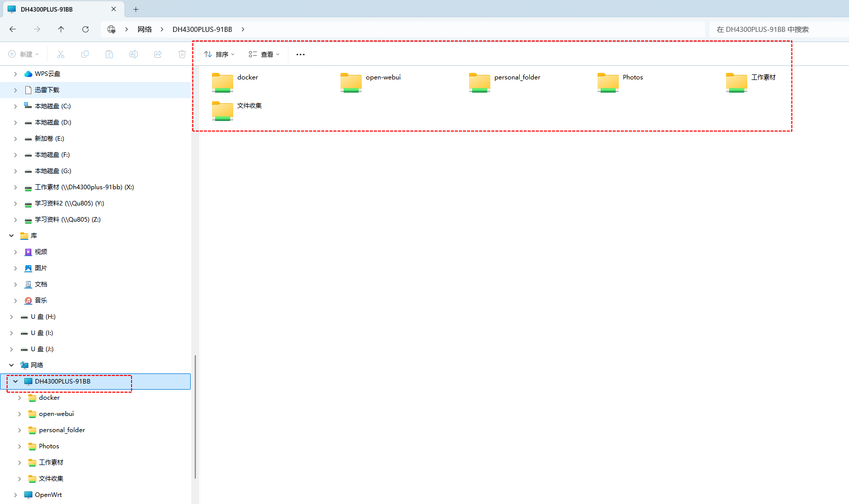The width and height of the screenshot is (849, 504).
Task: Collapse the DH4300PLUS-91BB tree node
Action: click(x=16, y=382)
